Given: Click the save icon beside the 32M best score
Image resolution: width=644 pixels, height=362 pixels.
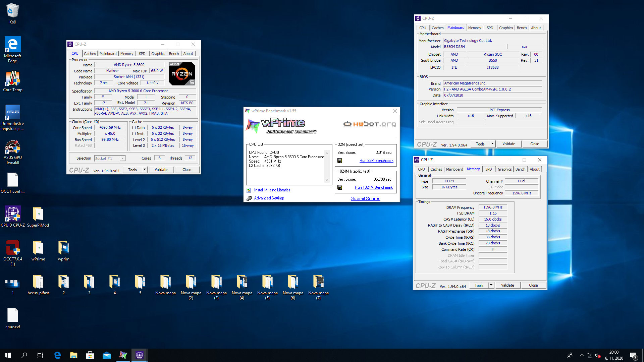Looking at the screenshot, I should tap(340, 161).
